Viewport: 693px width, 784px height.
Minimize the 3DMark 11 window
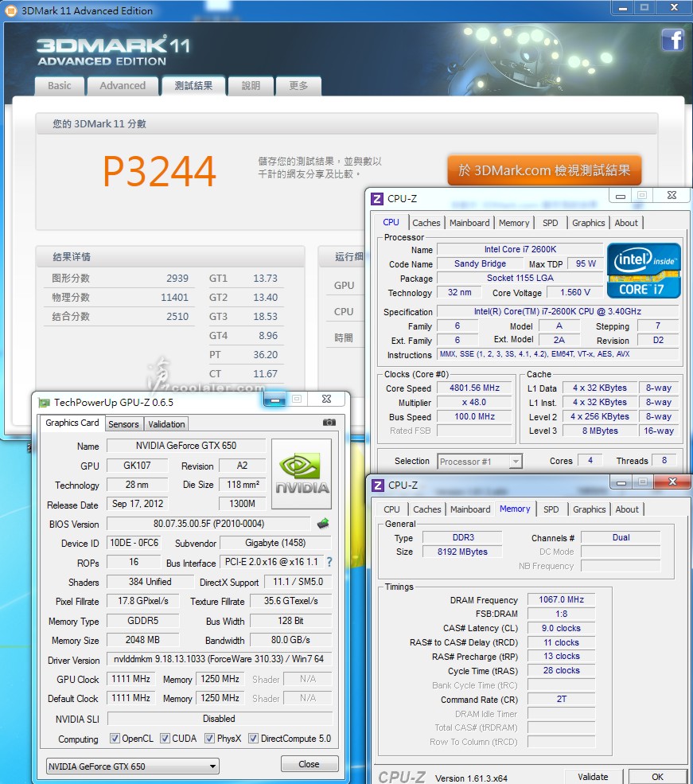(x=622, y=8)
